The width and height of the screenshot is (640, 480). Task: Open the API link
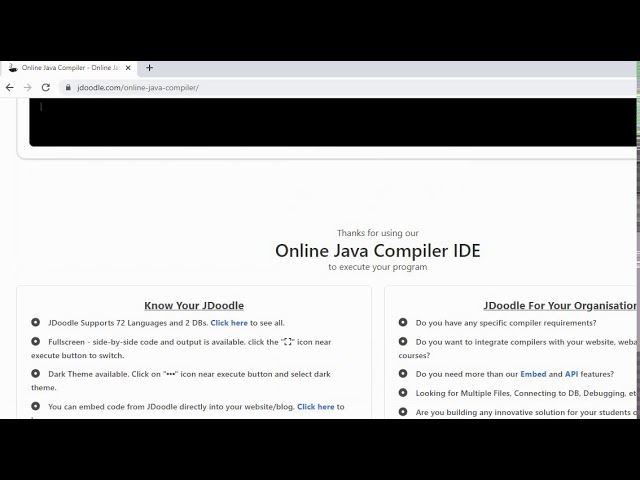pyautogui.click(x=571, y=374)
